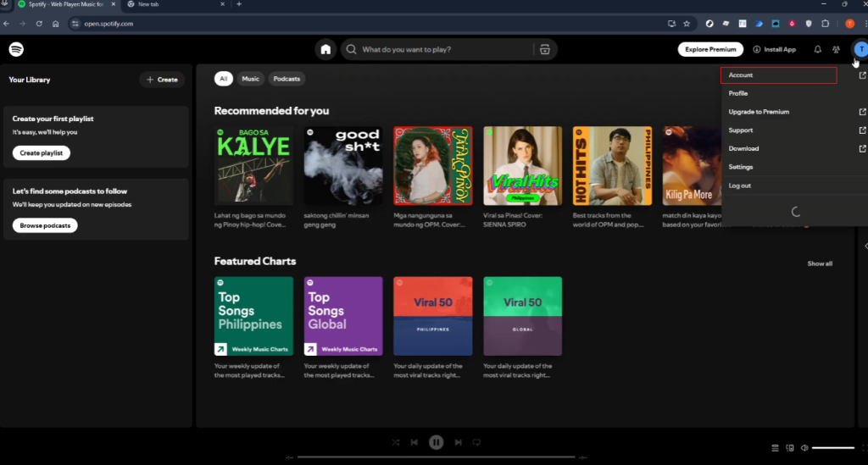The width and height of the screenshot is (868, 465).
Task: Select the Podcasts filter chip
Action: (287, 79)
